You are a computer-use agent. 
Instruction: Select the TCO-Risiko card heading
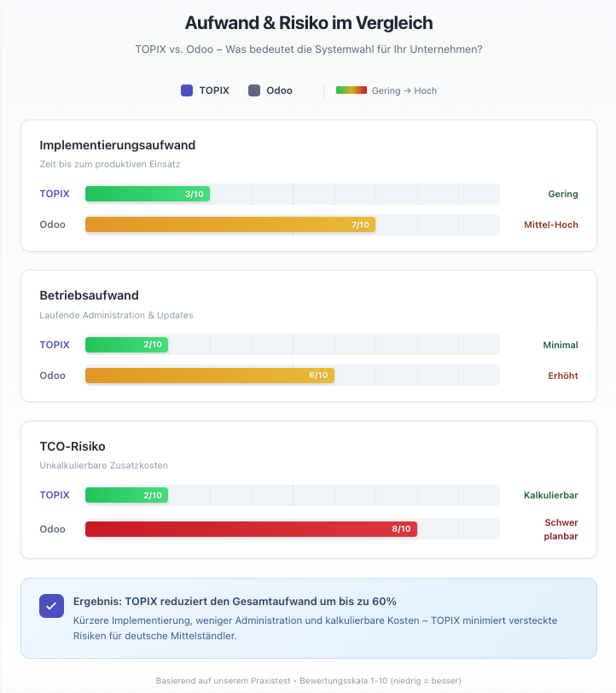tap(73, 446)
